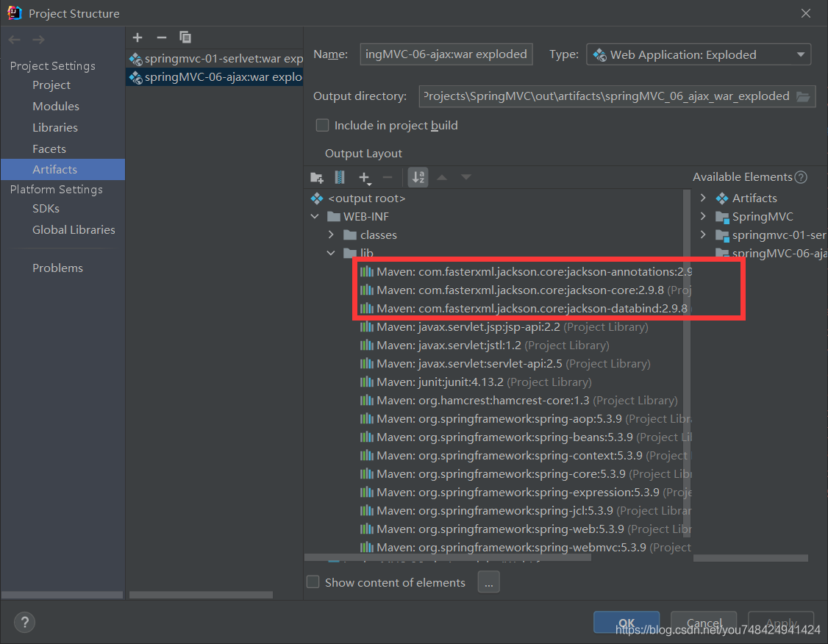
Task: Click the junit library icon
Action: 366,382
